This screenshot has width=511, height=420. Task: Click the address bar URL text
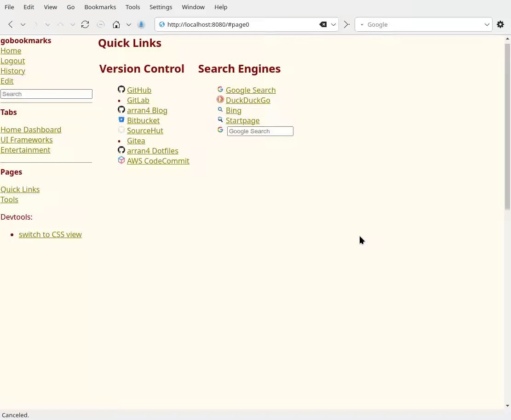(208, 24)
